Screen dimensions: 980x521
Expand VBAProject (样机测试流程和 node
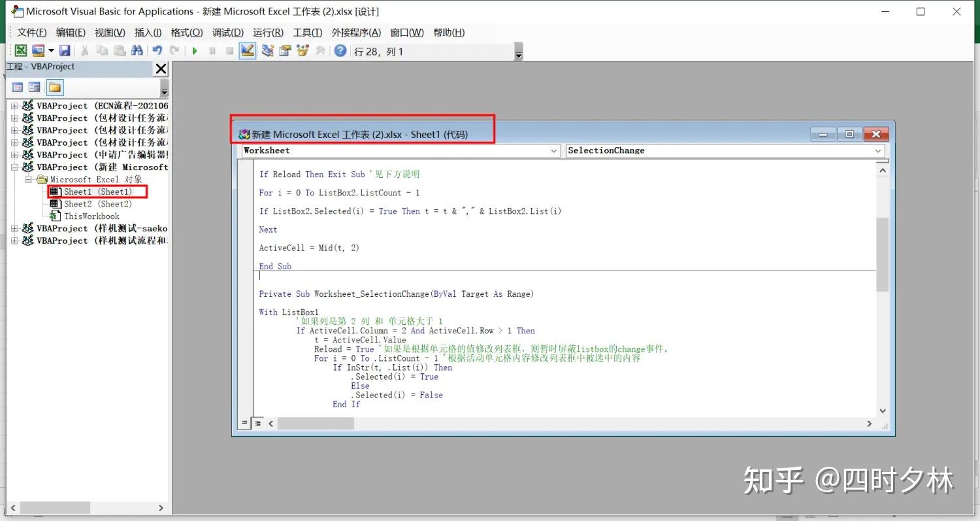point(14,241)
